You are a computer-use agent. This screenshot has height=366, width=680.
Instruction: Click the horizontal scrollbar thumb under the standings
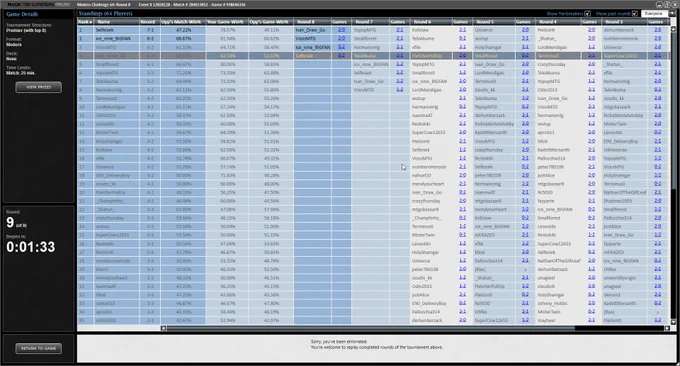[371, 328]
